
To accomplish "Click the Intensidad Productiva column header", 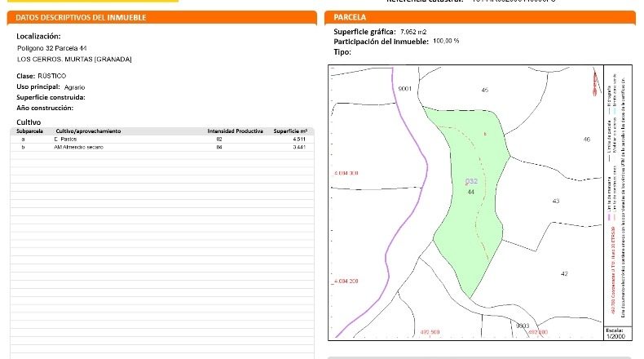I will point(235,131).
